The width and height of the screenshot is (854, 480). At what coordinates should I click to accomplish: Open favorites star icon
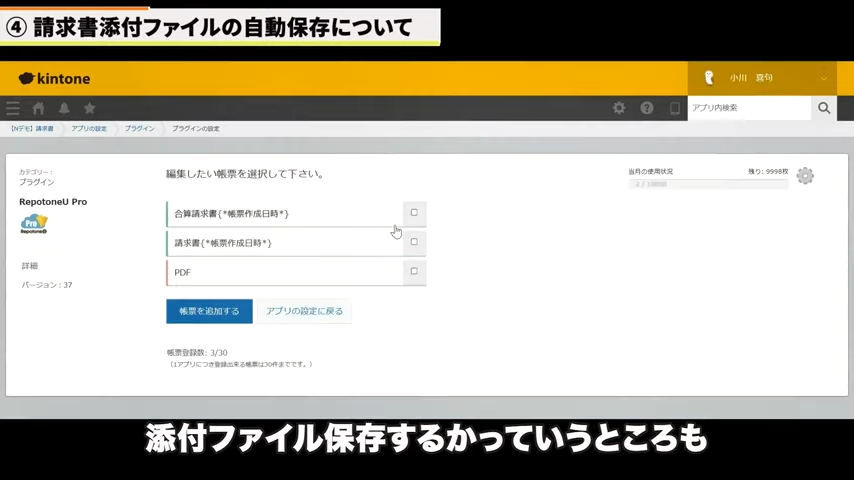click(x=90, y=108)
